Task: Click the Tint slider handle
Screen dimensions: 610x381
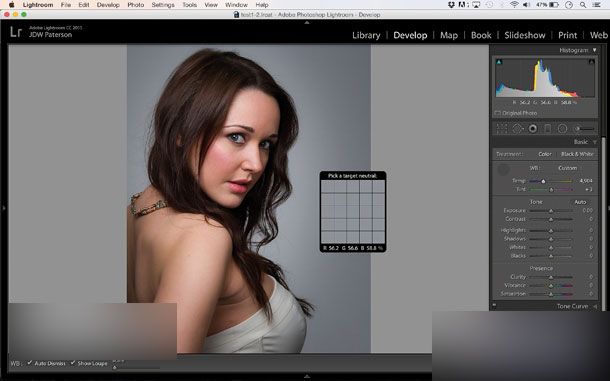Action: click(551, 190)
